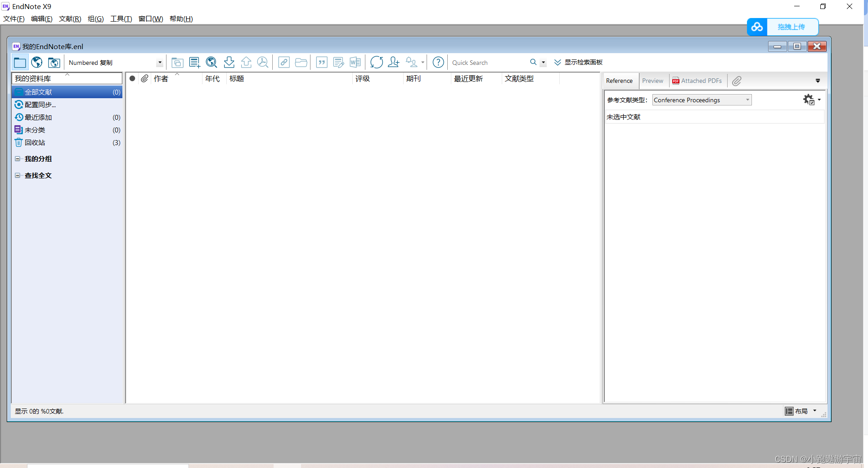This screenshot has width=868, height=468.
Task: Open the Numbered 复制 output style dropdown
Action: tap(160, 63)
